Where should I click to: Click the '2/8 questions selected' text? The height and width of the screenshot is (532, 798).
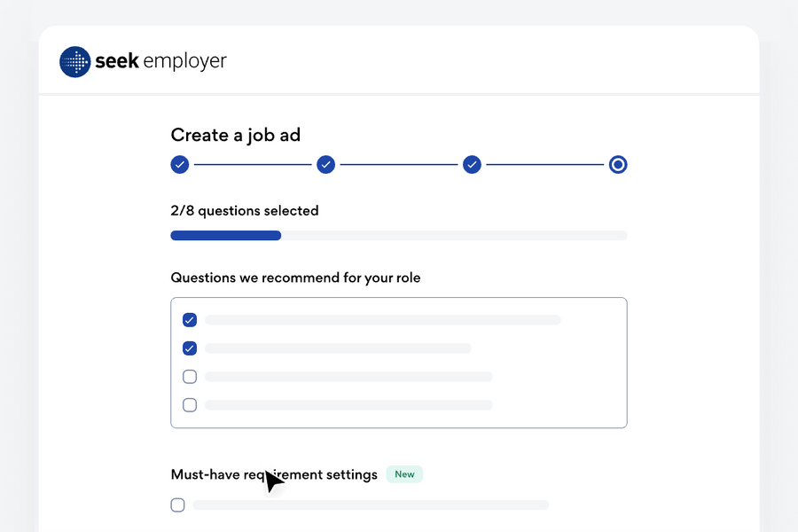tap(245, 211)
